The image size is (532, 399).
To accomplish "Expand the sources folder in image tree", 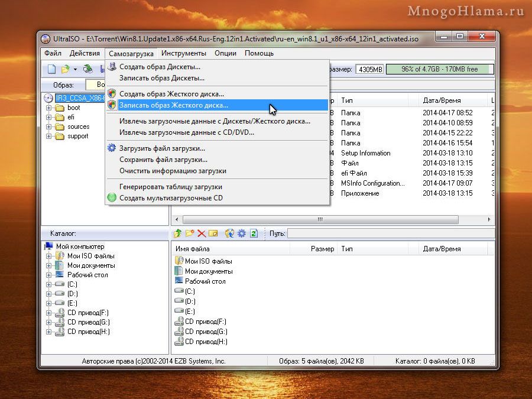I will pyautogui.click(x=49, y=126).
